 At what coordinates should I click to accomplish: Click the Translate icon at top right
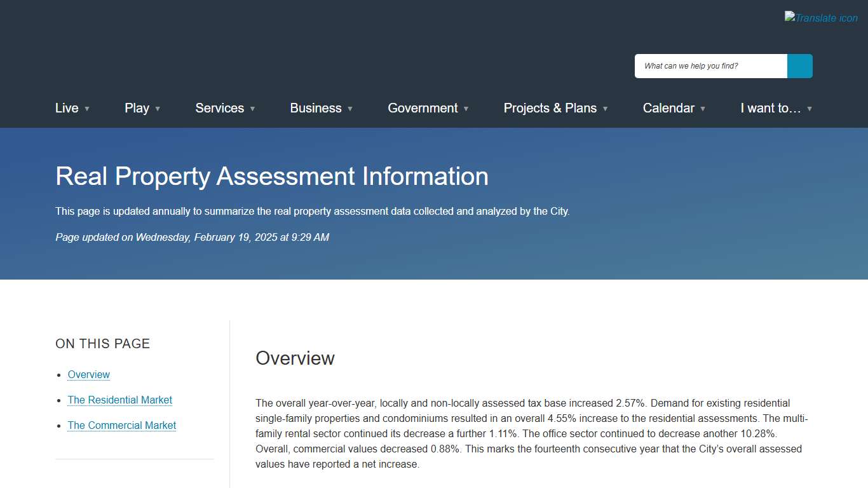[x=821, y=17]
